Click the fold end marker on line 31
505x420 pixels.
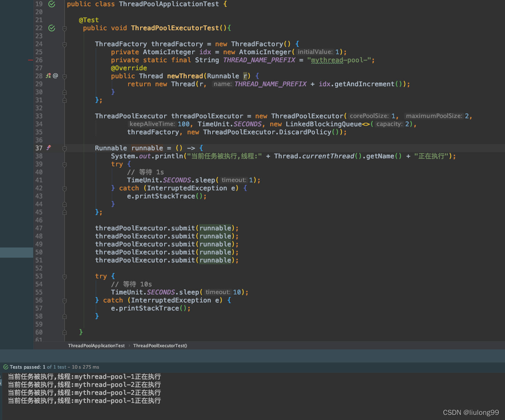click(64, 100)
